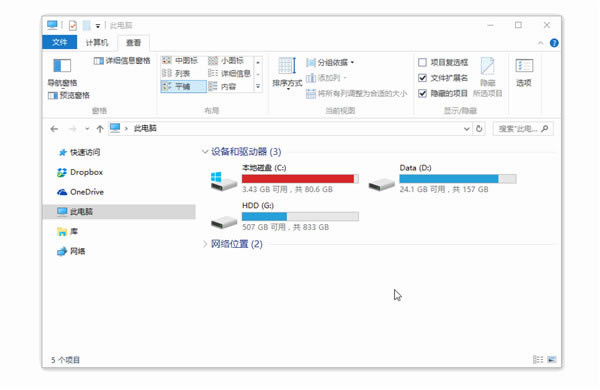Image resolution: width=600 pixels, height=390 pixels.
Task: Open the quick access toolbar dropdown
Action: 98,26
